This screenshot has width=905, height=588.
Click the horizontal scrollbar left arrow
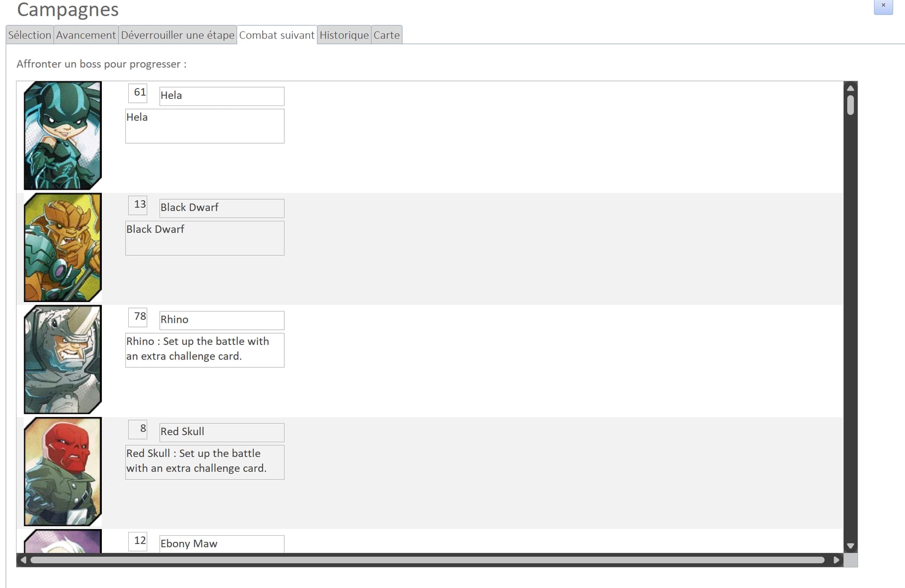23,560
